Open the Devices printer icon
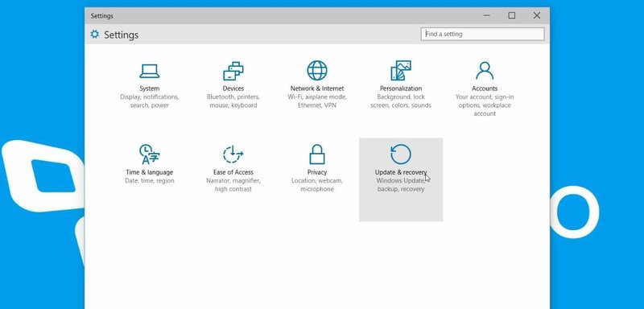The width and height of the screenshot is (644, 309). click(x=233, y=71)
